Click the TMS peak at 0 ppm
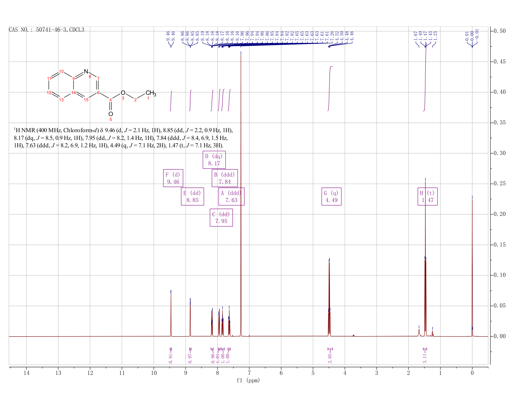This screenshot has height=411, width=532. (x=472, y=268)
